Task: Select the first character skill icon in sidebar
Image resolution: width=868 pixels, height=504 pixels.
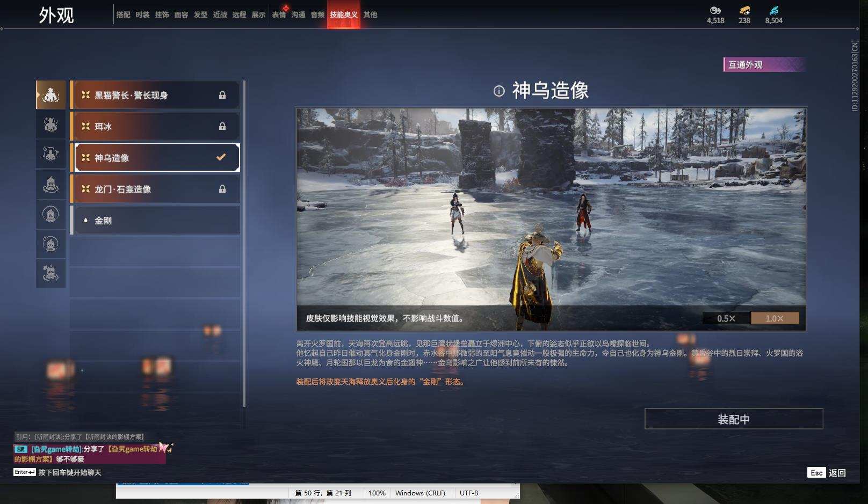Action: pyautogui.click(x=50, y=95)
